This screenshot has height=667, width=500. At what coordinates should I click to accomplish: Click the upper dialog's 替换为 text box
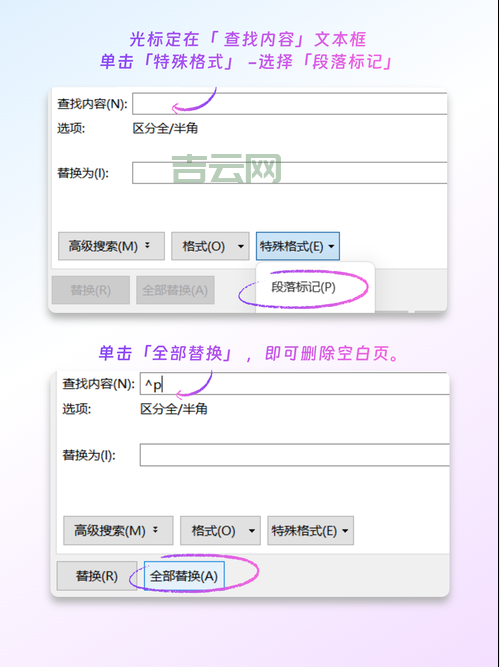[289, 173]
